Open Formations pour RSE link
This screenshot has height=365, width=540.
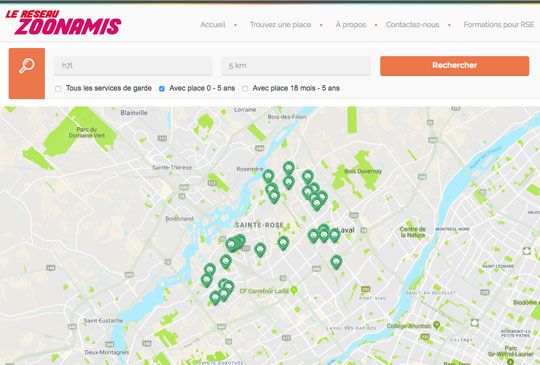click(x=499, y=25)
